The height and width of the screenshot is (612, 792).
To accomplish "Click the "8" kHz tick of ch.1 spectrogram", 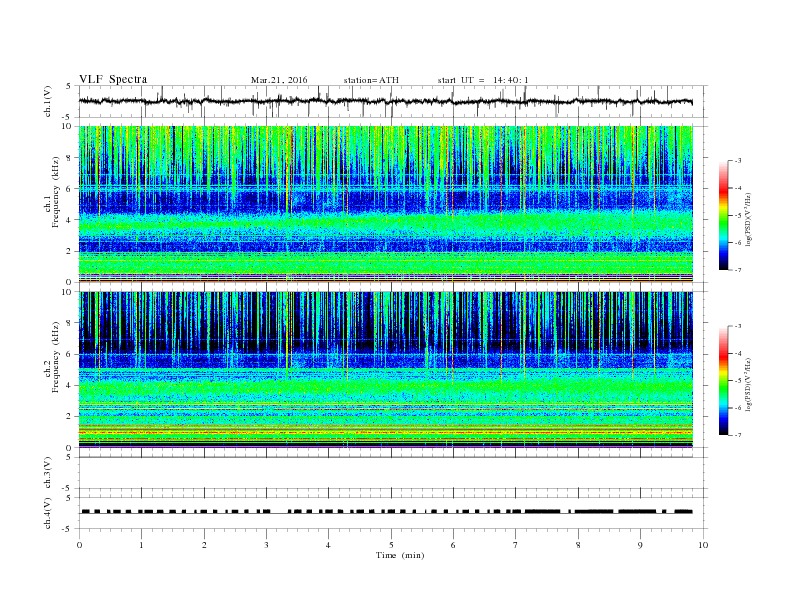I will click(69, 158).
